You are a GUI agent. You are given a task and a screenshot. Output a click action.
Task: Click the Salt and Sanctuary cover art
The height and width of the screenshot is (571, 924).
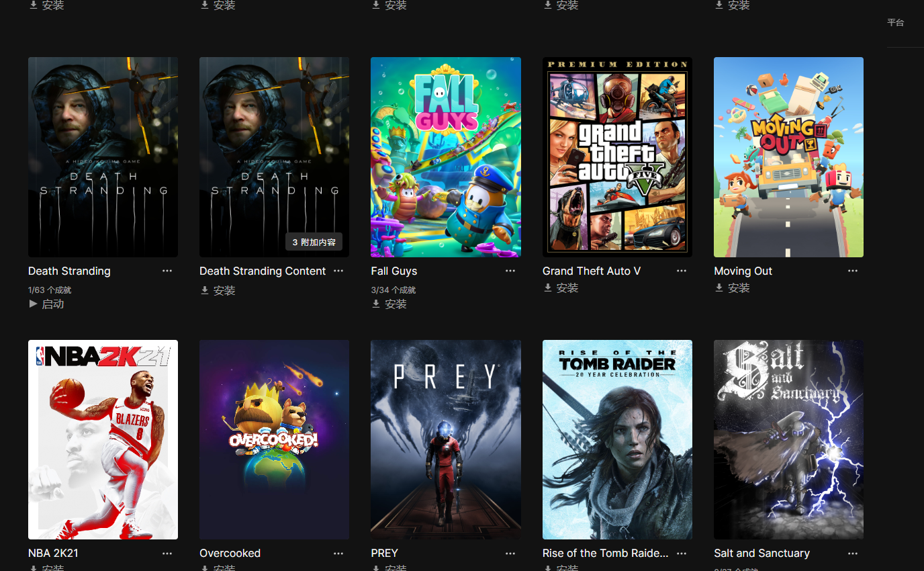pyautogui.click(x=788, y=439)
